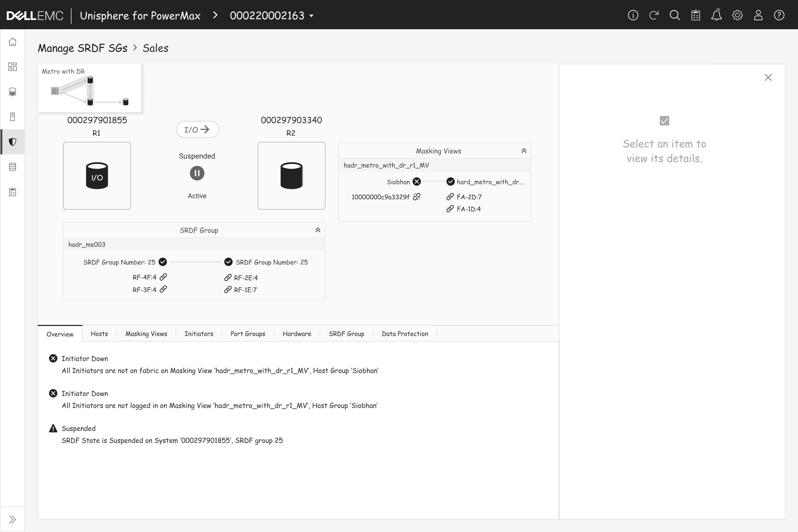This screenshot has width=798, height=532.
Task: Click the I/O direction arrow pill
Action: coord(198,130)
